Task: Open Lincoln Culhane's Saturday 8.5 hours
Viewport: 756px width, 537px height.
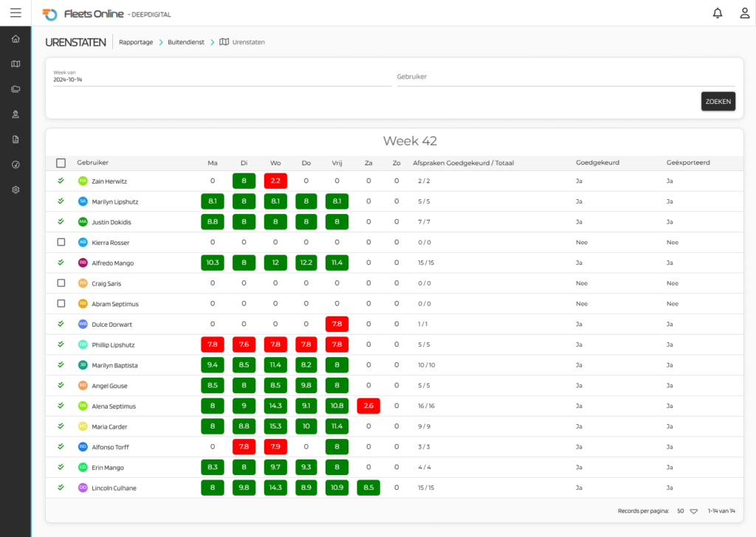Action: (368, 488)
